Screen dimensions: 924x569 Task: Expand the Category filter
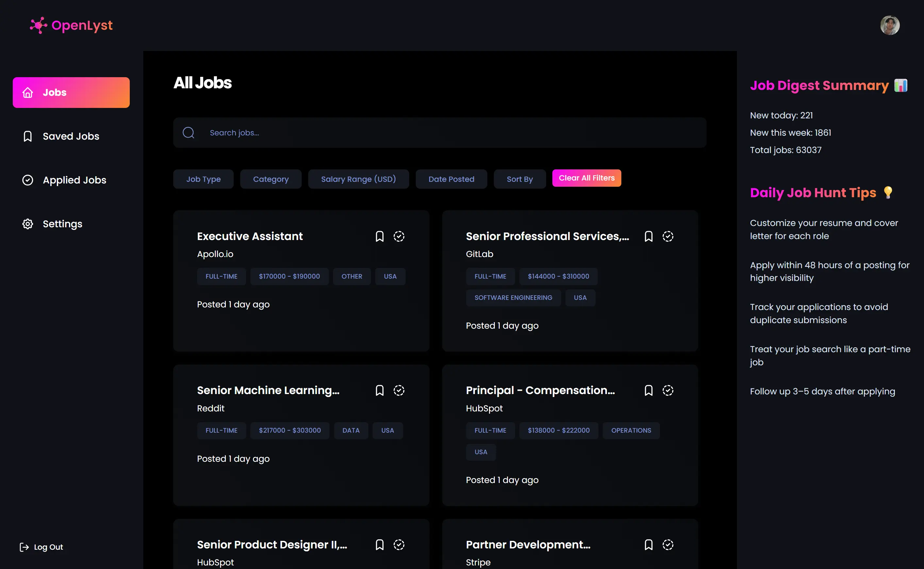pos(270,179)
